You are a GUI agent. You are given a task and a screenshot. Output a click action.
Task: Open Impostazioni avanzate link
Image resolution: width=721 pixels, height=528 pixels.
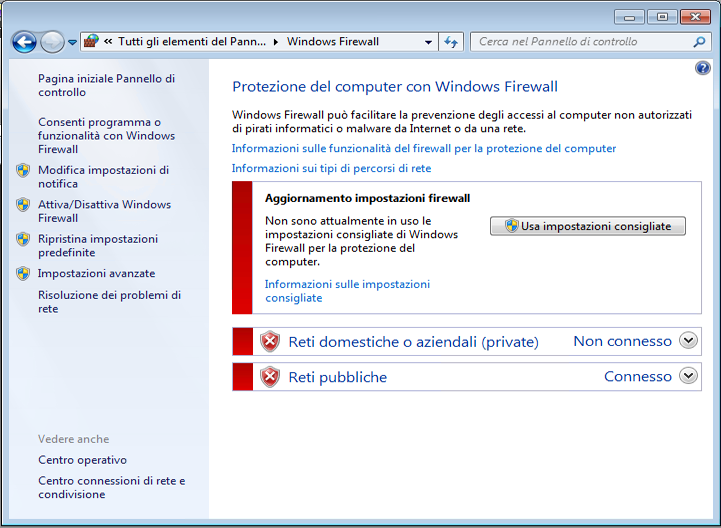click(x=96, y=273)
